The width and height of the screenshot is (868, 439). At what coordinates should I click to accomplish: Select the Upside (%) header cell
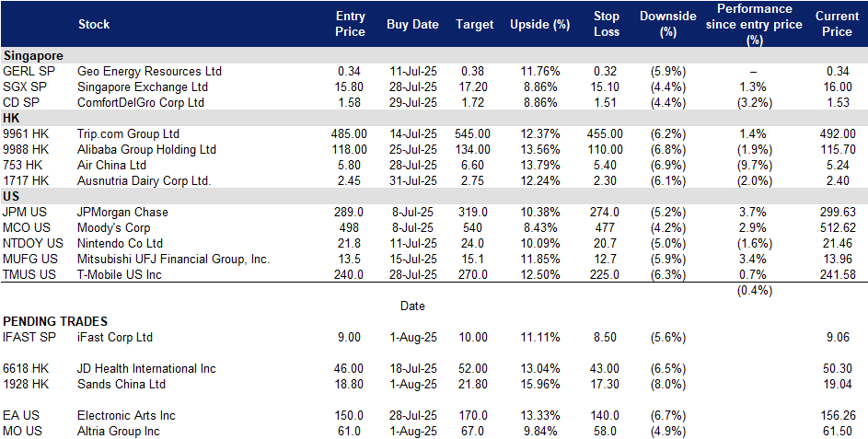pos(539,24)
